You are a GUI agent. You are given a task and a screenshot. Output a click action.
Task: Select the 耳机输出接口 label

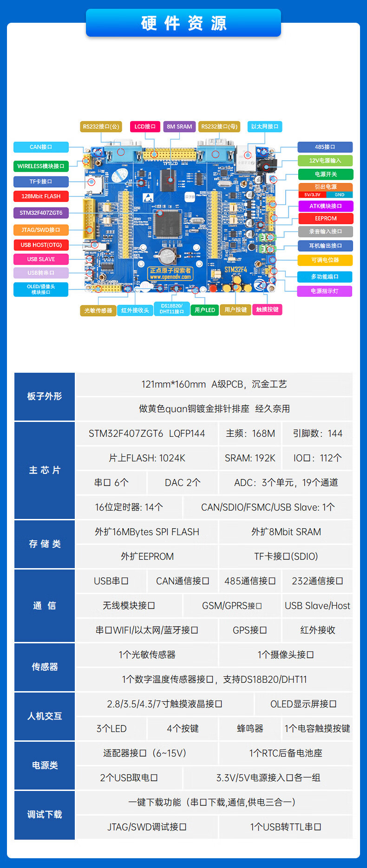point(325,246)
